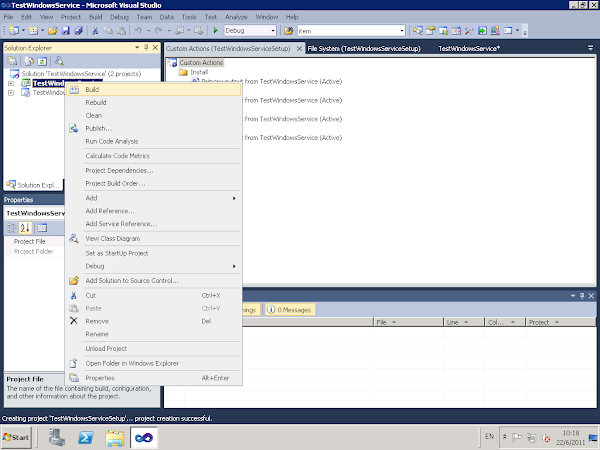The width and height of the screenshot is (600, 450).
Task: Toggle Categorized view in Properties panel
Action: [x=12, y=228]
